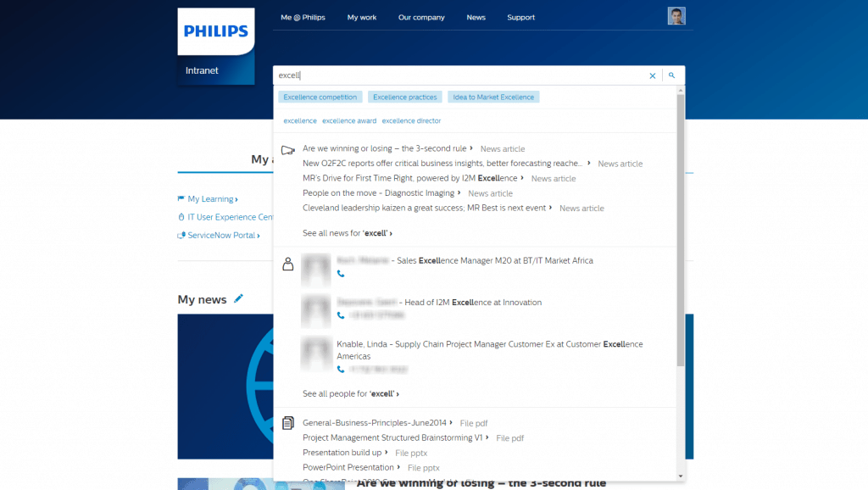Open the 'My work' menu item

coord(362,17)
